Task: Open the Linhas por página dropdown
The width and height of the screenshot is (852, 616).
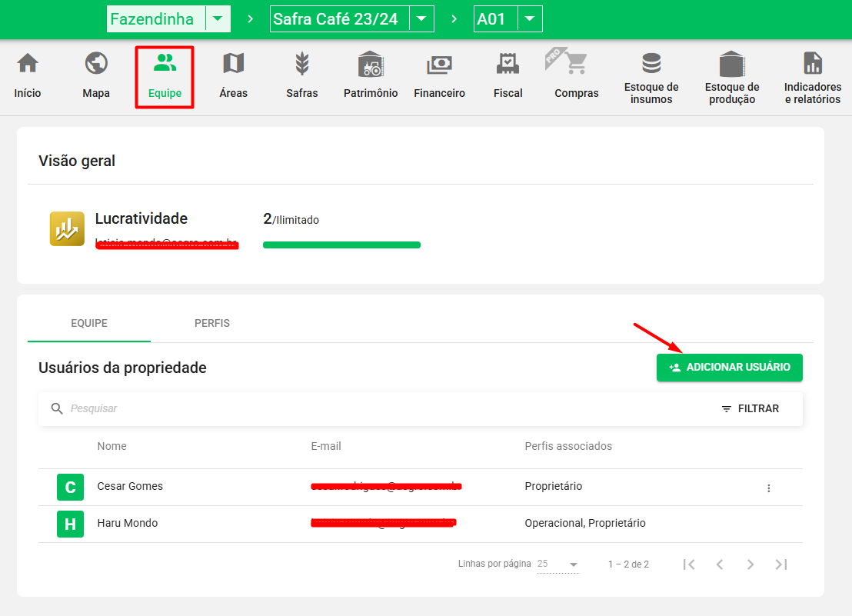Action: coord(559,564)
